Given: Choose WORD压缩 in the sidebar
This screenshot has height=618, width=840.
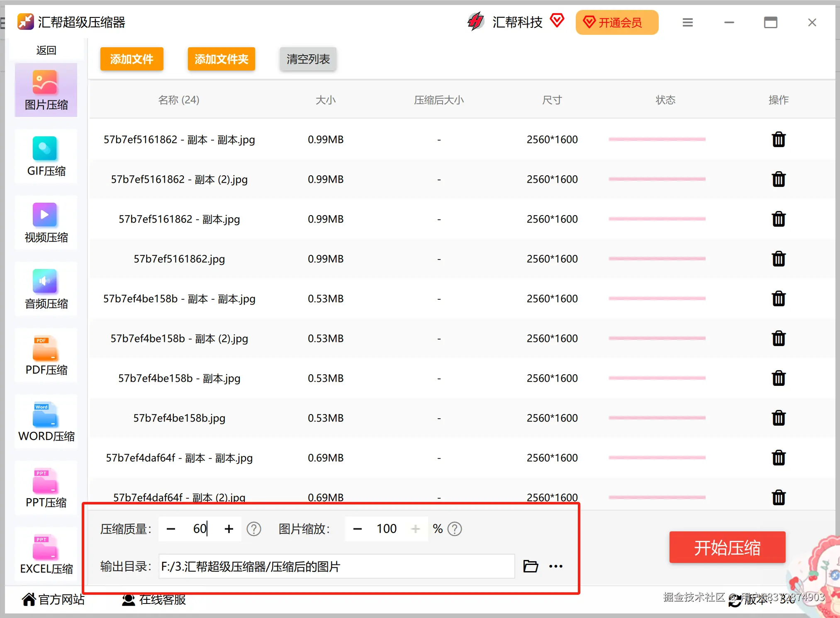Looking at the screenshot, I should pos(46,422).
